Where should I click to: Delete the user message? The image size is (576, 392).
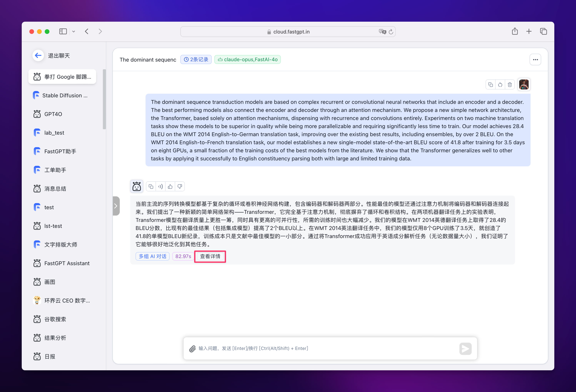(x=510, y=85)
